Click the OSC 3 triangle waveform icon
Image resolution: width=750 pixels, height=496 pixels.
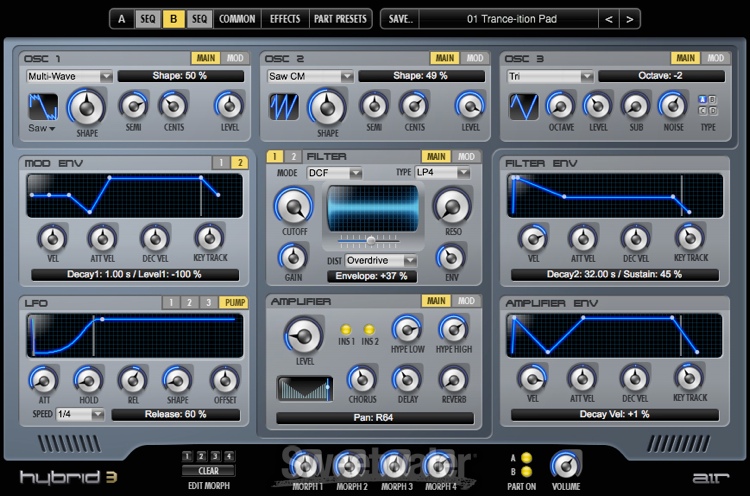tap(524, 106)
